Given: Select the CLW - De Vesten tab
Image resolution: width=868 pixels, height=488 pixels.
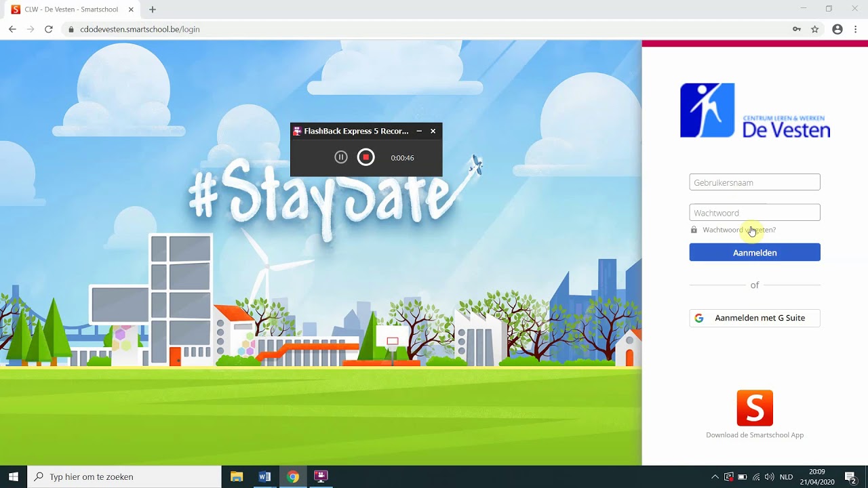Looking at the screenshot, I should (71, 9).
